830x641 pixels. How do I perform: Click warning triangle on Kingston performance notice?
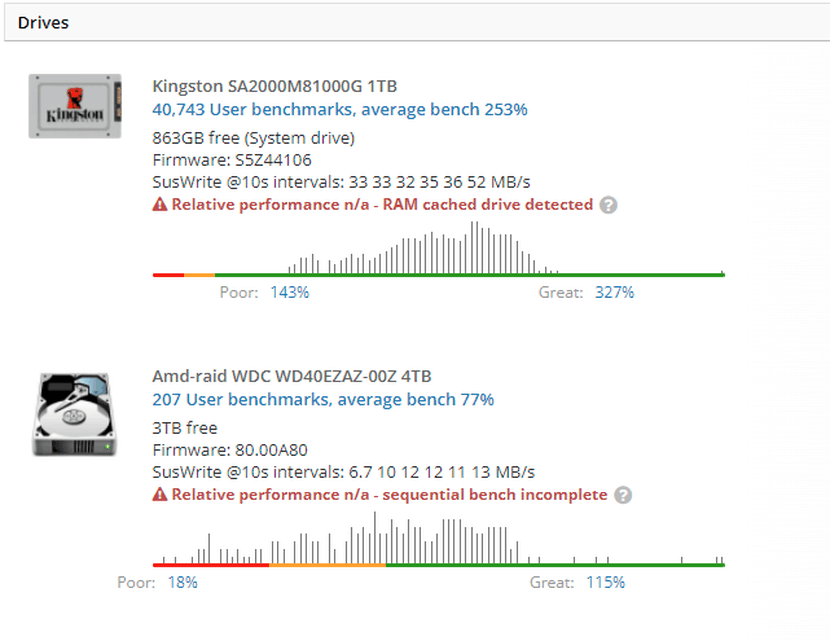pos(159,205)
